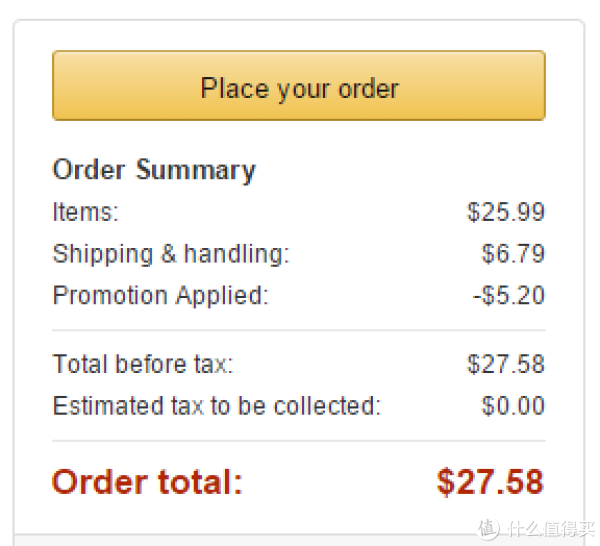The height and width of the screenshot is (546, 600).
Task: Click the $27.58 total before tax amount
Action: coord(505,363)
